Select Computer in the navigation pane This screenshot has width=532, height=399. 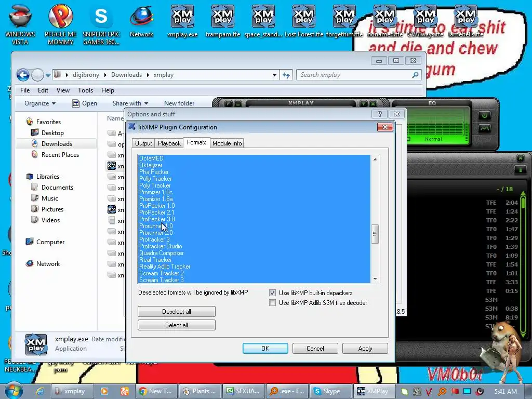50,242
